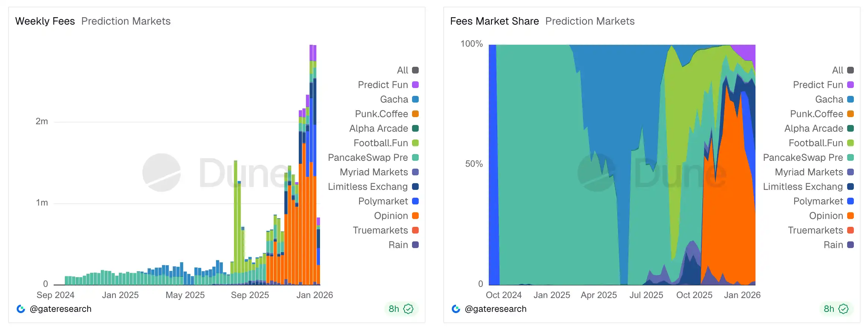This screenshot has width=868, height=332.
Task: Click the gateresearch avatar icon under Fees Market Share
Action: coord(456,309)
